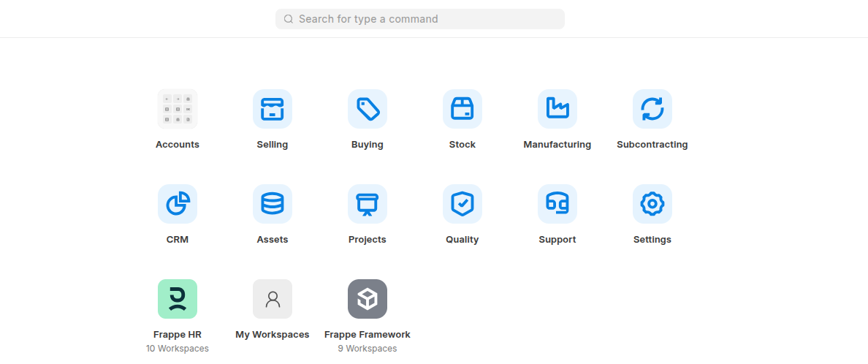Click the magnifier icon in search bar
The image size is (868, 364).
pos(289,19)
